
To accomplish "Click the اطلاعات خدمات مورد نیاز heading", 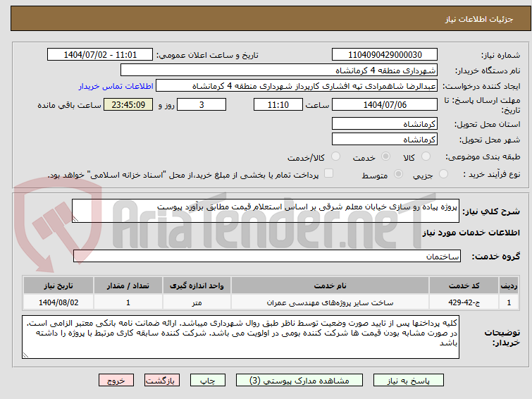I will [x=471, y=233].
